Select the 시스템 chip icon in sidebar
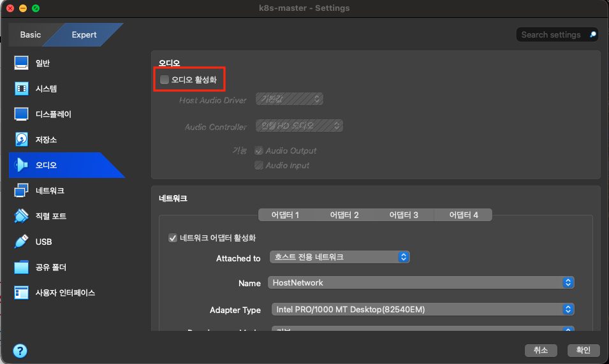The image size is (609, 364). [21, 89]
